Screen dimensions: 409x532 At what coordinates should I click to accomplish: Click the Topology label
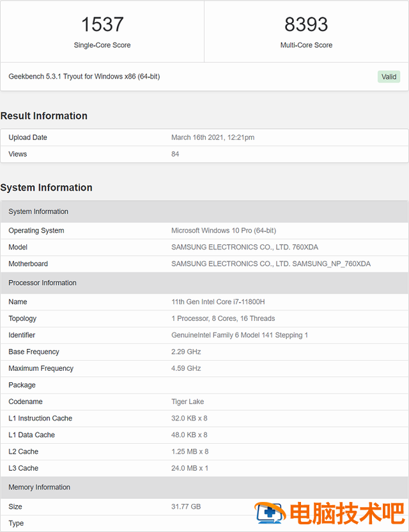[22, 318]
